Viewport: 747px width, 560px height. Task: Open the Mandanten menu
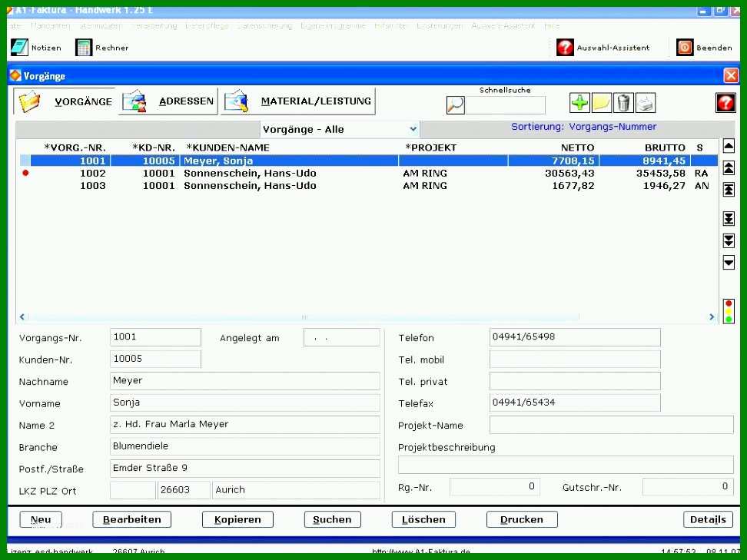click(x=50, y=25)
